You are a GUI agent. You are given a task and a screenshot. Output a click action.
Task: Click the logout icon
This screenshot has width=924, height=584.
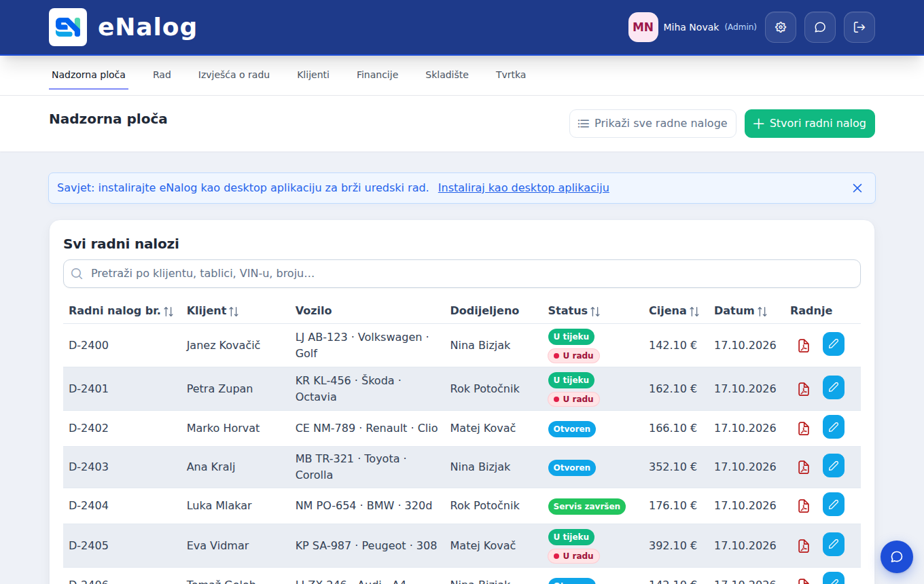coord(859,27)
